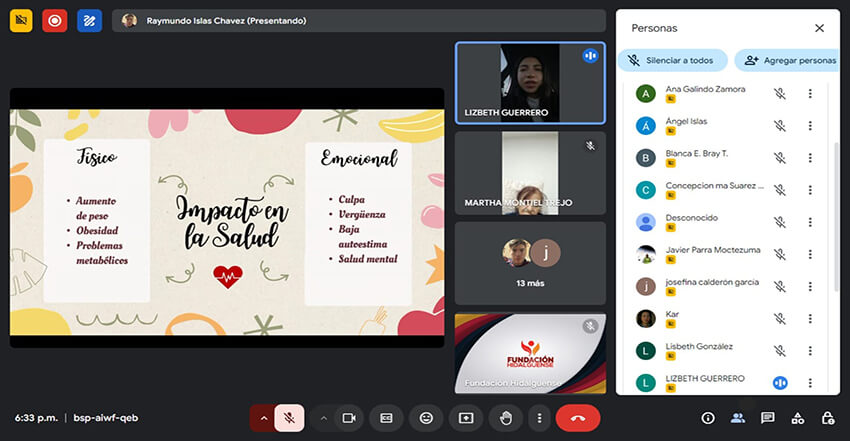Image resolution: width=850 pixels, height=441 pixels.
Task: Expand the video settings arrow beside the camera
Action: [x=323, y=417]
